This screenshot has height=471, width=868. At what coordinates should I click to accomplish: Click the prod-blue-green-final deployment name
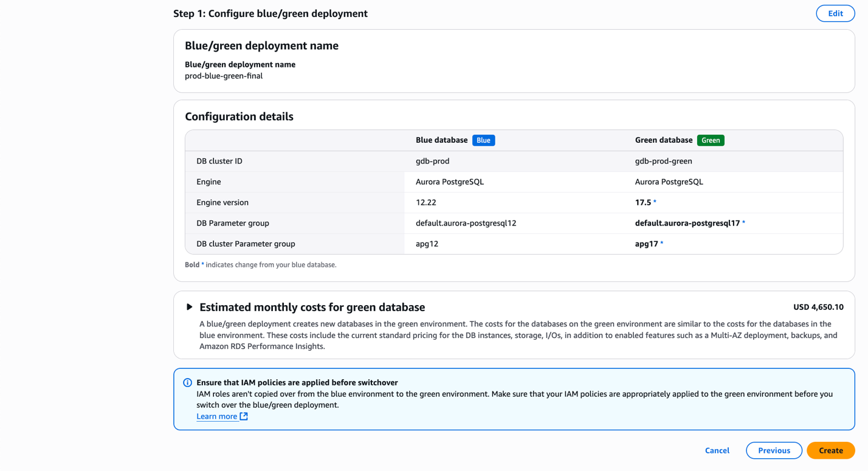click(224, 76)
